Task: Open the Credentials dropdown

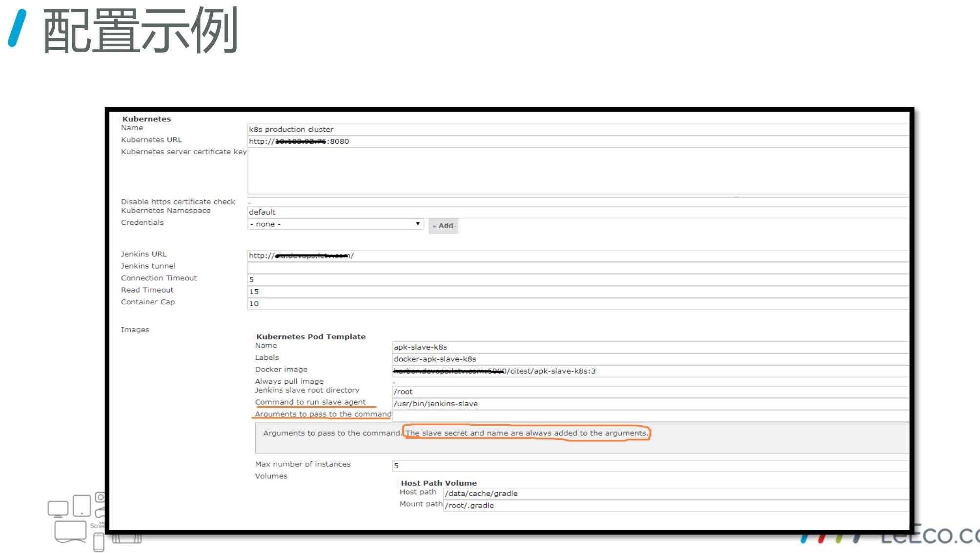Action: tap(335, 224)
